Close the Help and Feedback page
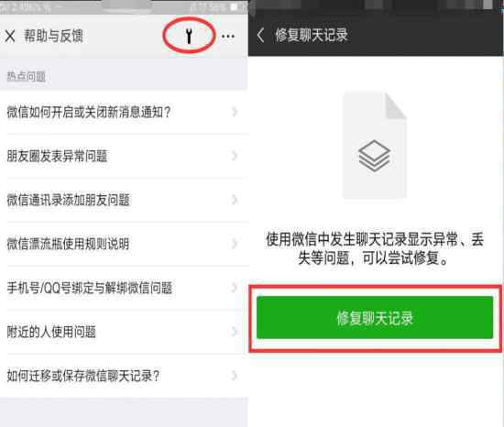 coord(10,36)
